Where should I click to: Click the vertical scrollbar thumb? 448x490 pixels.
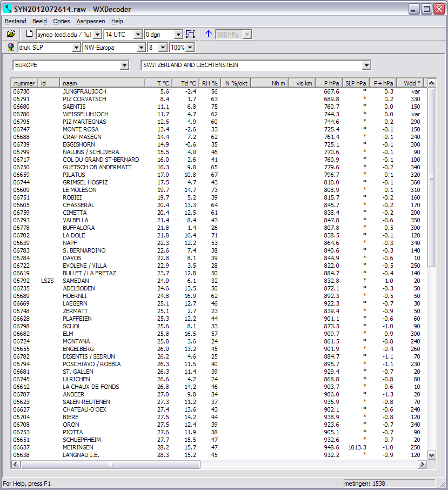(x=431, y=177)
